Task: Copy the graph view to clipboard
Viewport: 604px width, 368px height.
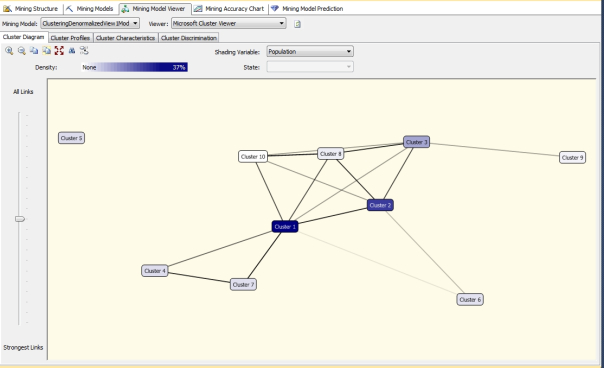Action: [34, 50]
